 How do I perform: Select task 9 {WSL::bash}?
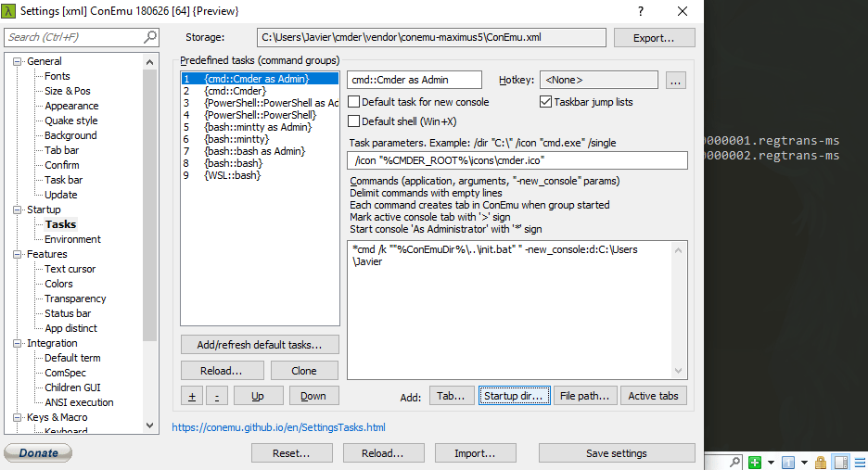tap(260, 175)
